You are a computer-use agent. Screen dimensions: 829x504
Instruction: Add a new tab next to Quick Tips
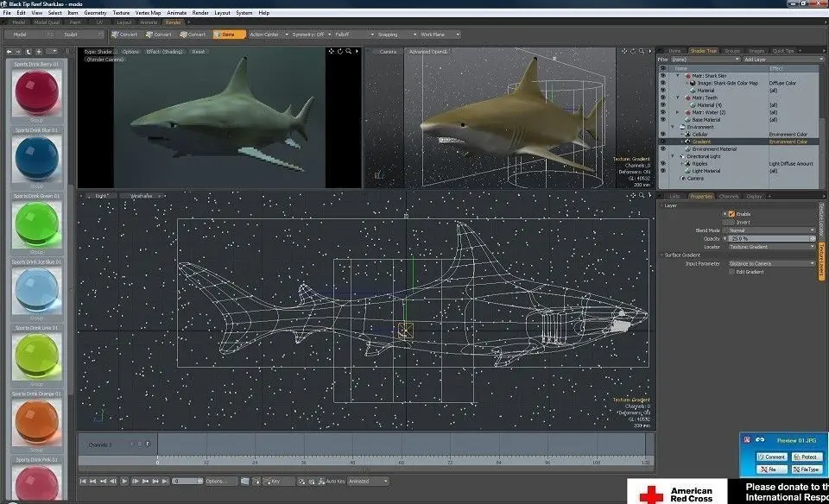pyautogui.click(x=800, y=51)
